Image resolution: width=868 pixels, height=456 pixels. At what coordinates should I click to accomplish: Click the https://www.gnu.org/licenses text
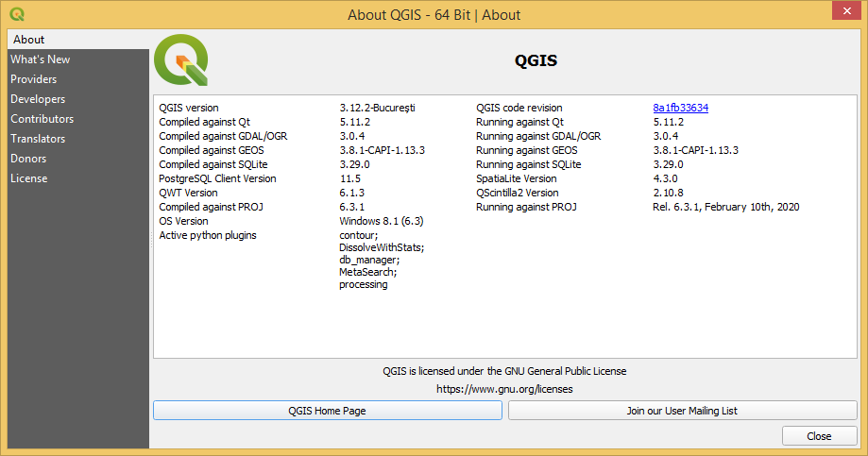(504, 389)
